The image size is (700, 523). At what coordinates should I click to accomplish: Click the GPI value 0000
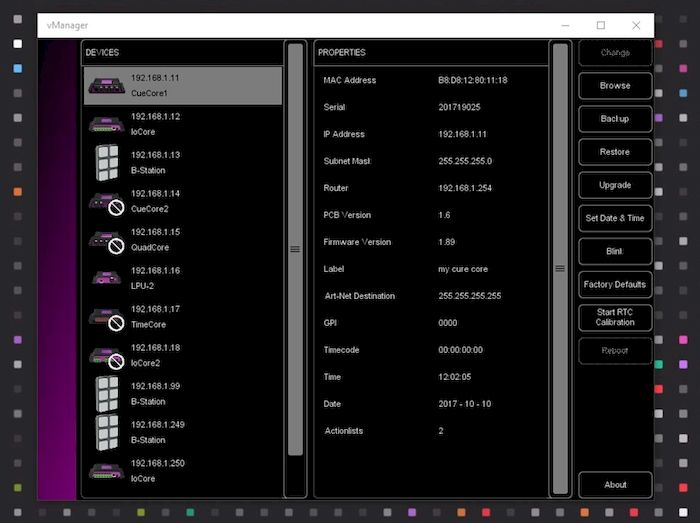448,323
